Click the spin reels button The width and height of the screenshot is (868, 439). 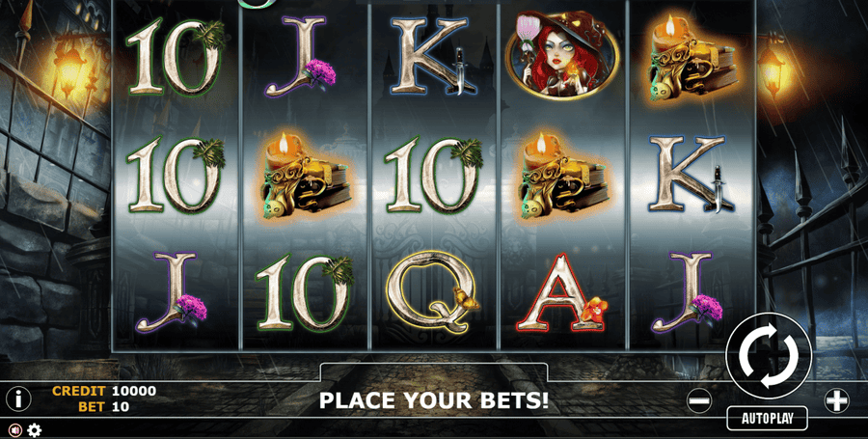coord(769,356)
